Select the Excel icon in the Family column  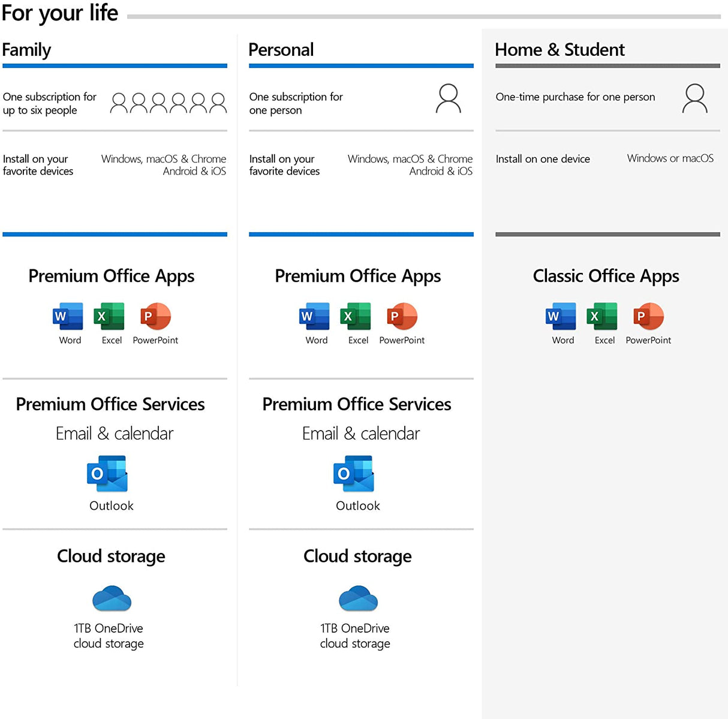click(109, 316)
